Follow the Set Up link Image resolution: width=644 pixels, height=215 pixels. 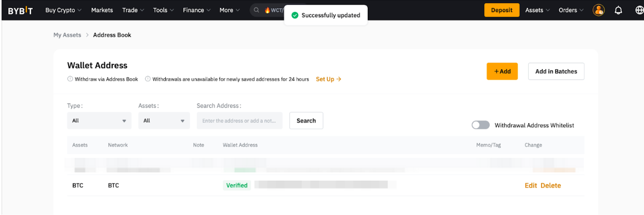point(328,79)
